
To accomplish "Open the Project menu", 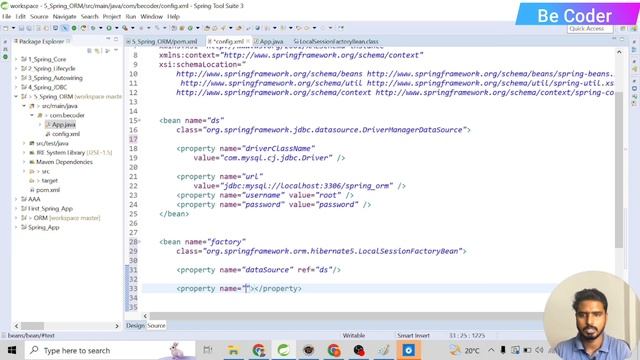I will coord(111,17).
